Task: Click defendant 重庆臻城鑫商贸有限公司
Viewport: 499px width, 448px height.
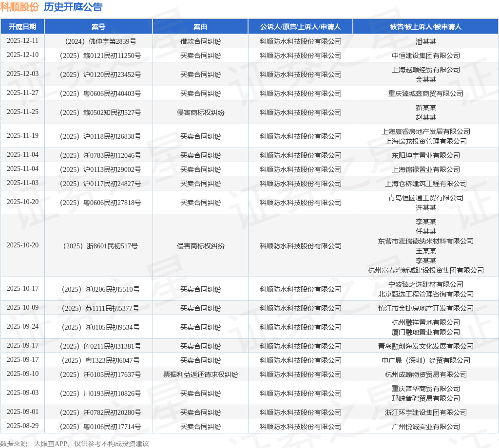Action: point(426,94)
